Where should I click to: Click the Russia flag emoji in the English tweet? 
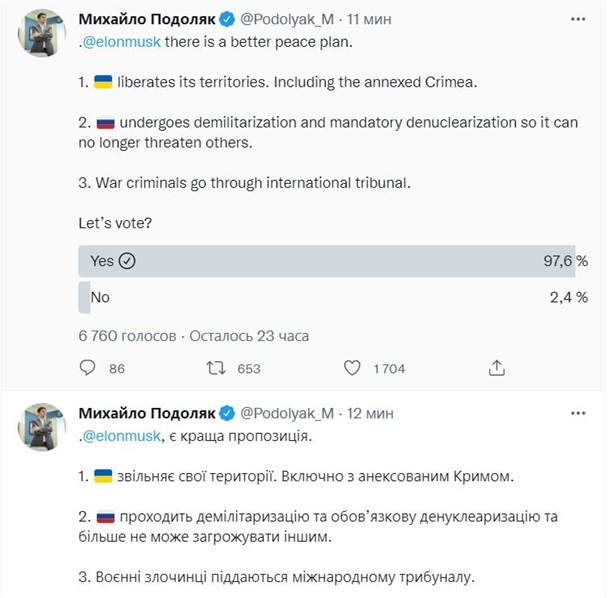click(103, 124)
